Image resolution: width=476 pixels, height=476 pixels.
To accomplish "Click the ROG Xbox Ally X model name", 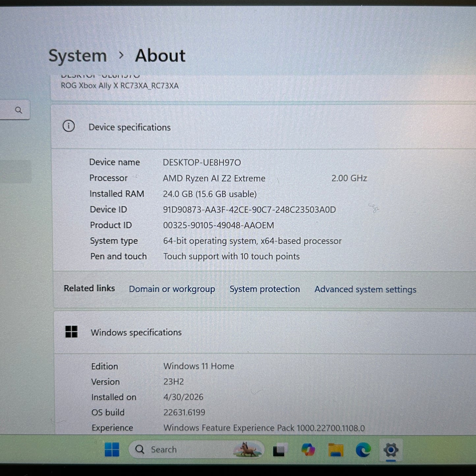I will [x=120, y=86].
